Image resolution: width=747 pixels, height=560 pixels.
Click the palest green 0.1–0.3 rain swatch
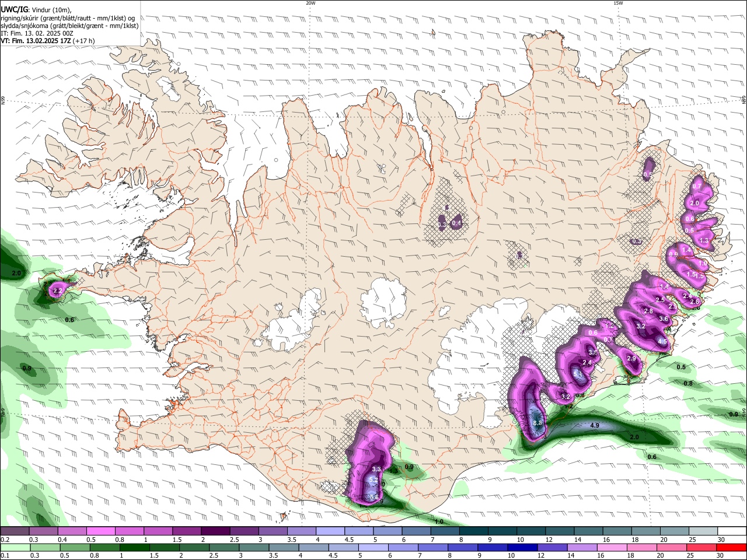coord(15,547)
